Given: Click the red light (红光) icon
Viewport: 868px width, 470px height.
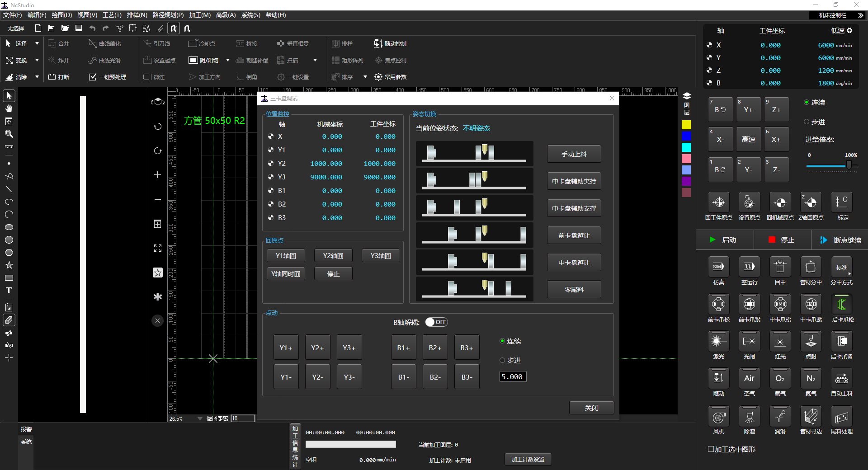Looking at the screenshot, I should (780, 342).
